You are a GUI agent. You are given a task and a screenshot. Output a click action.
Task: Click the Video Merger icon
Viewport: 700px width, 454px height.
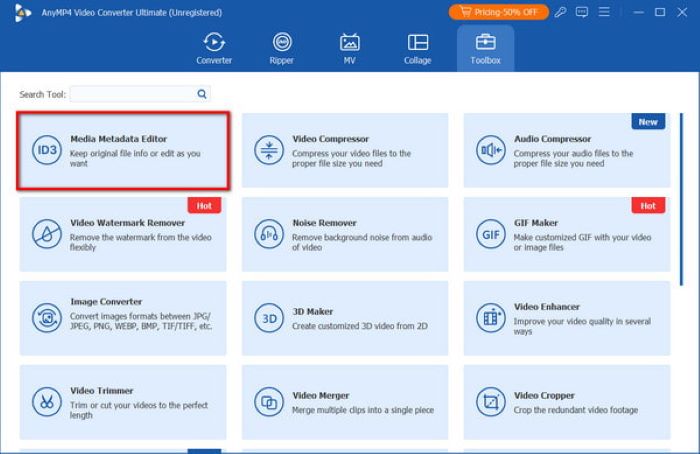tap(269, 402)
